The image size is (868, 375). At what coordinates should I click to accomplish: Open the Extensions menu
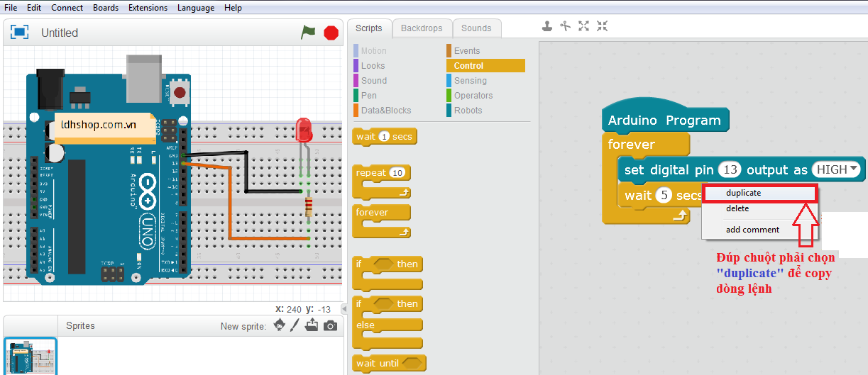point(148,8)
